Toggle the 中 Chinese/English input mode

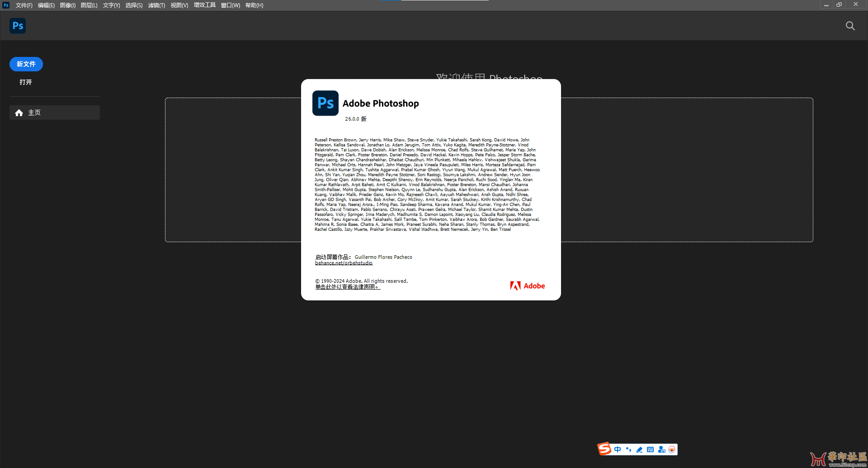click(x=618, y=449)
